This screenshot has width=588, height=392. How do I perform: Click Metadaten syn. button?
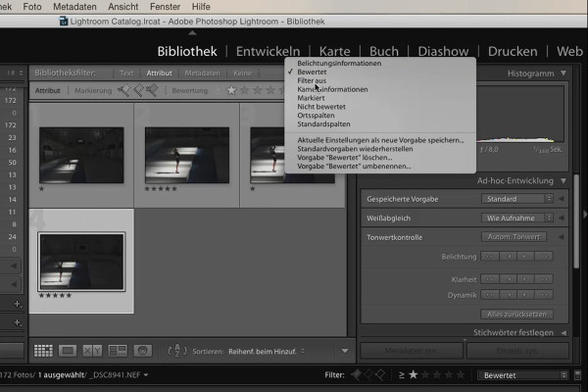point(412,351)
